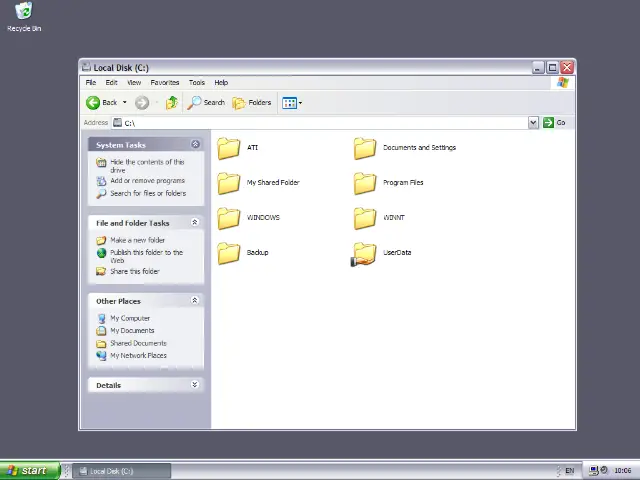640x480 pixels.
Task: Click the EN language indicator
Action: [x=569, y=471]
